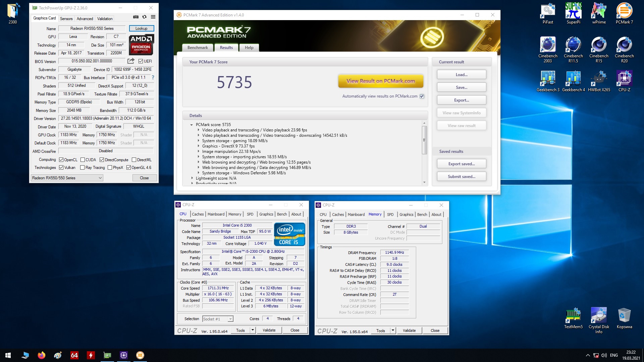
Task: Toggle the Ray Tracing checkbox
Action: tap(83, 168)
